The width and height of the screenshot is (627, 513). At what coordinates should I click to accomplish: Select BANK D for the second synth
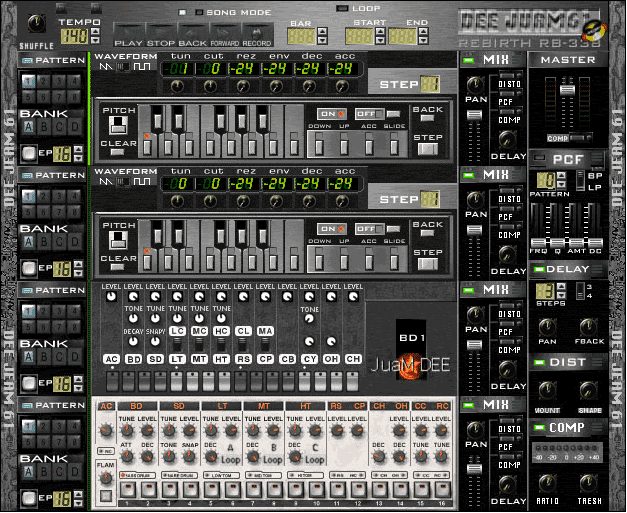coord(75,242)
